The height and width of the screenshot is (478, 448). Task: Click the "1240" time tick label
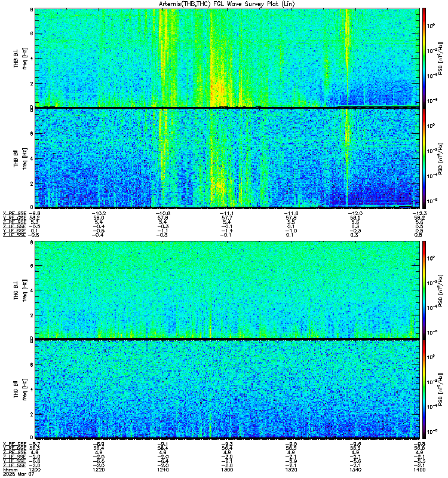163,470
